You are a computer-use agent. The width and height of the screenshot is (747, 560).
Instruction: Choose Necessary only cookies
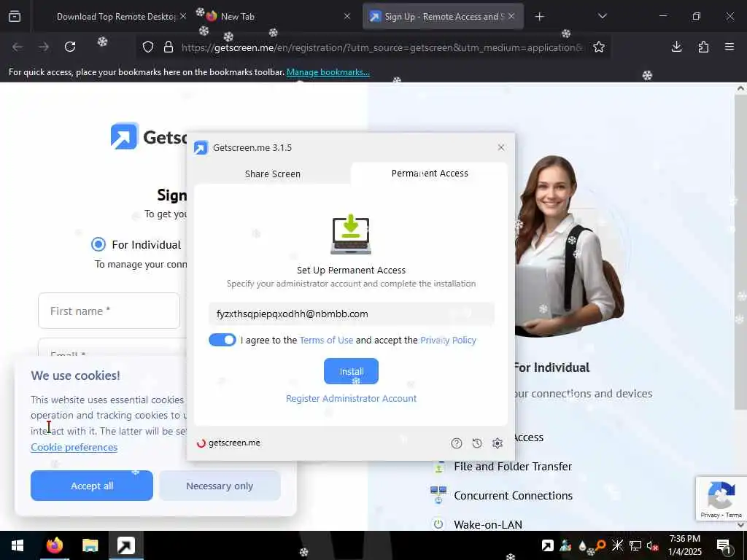coord(220,486)
